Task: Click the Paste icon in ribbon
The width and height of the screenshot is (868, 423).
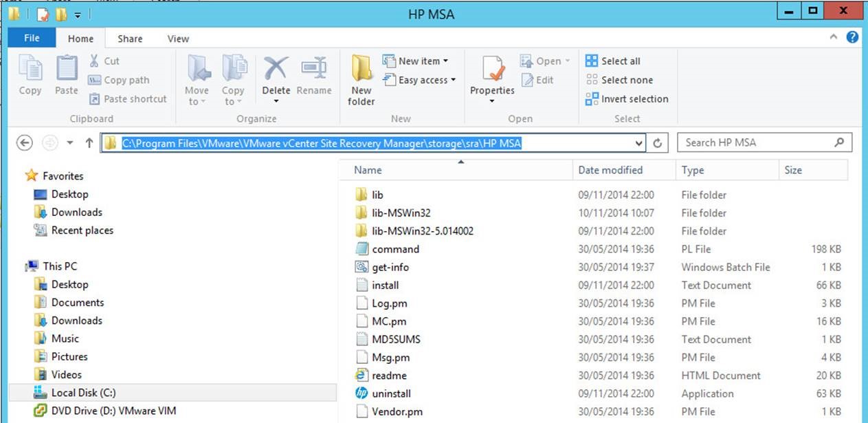Action: coord(67,69)
